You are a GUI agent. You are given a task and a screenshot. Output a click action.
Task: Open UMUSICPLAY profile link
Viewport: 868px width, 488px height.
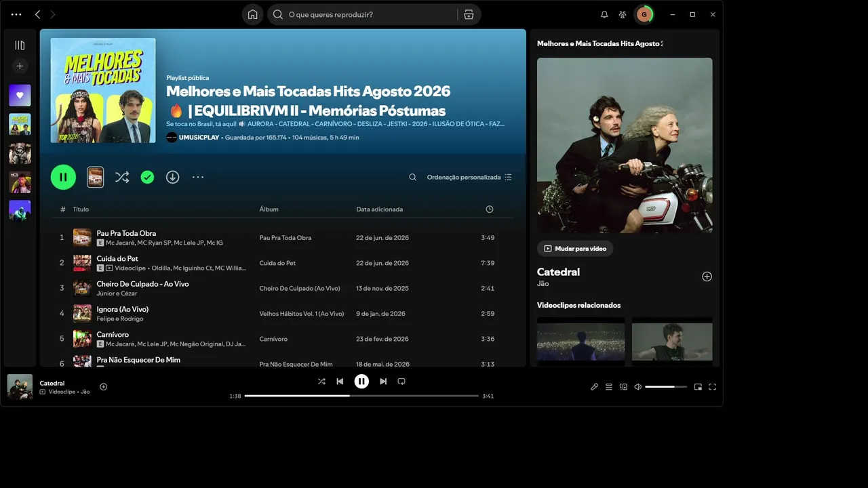pos(199,138)
